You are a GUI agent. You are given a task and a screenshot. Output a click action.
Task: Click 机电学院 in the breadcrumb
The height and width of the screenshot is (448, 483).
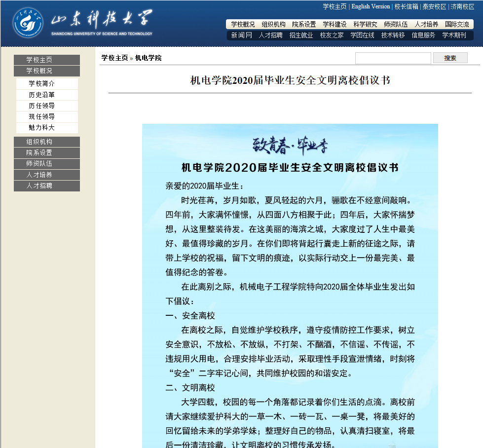(148, 58)
